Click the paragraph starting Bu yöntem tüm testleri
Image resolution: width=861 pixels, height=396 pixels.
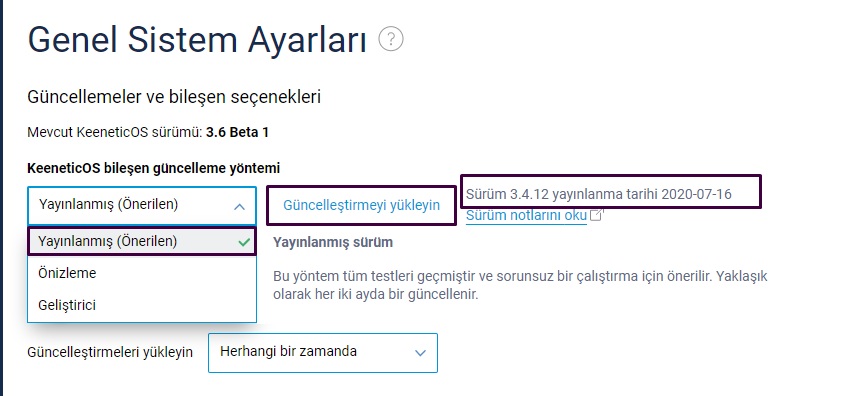point(520,285)
